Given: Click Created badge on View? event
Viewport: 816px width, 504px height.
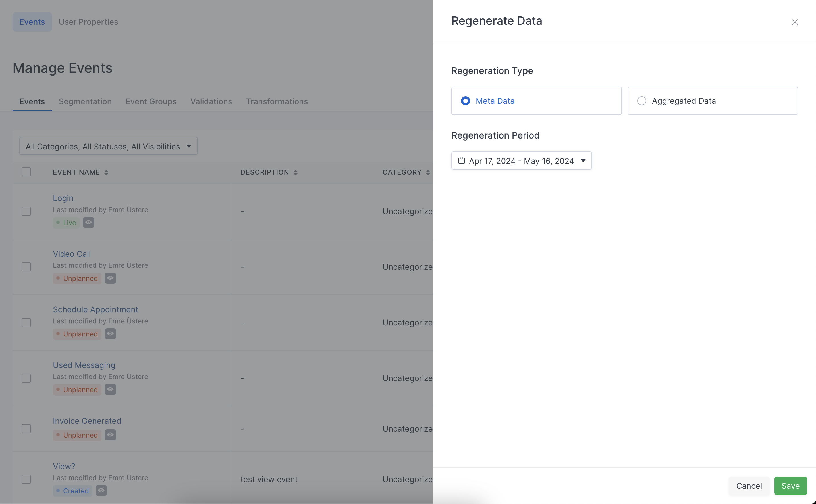Looking at the screenshot, I should pyautogui.click(x=72, y=490).
